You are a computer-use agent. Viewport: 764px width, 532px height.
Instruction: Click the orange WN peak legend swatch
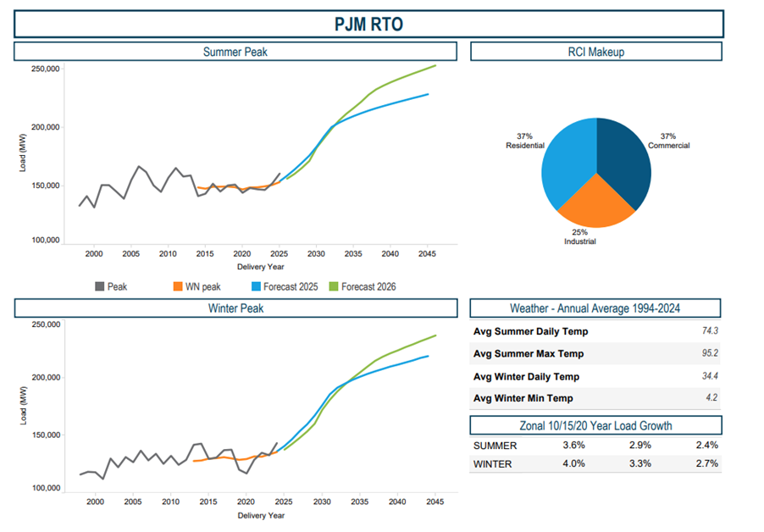click(x=179, y=287)
